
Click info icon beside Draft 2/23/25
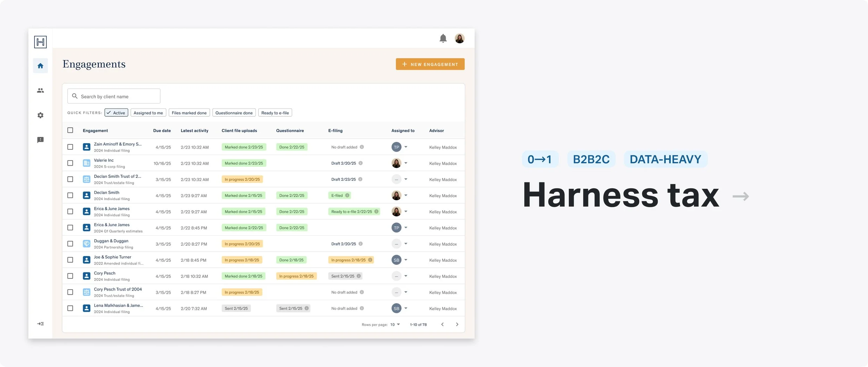[x=360, y=179]
